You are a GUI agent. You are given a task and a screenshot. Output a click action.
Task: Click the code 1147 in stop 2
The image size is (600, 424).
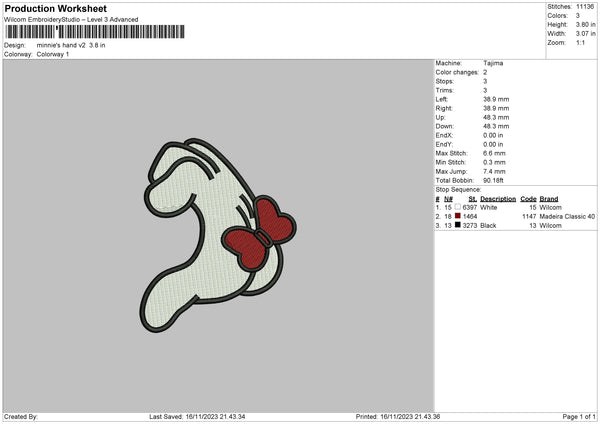tap(529, 217)
